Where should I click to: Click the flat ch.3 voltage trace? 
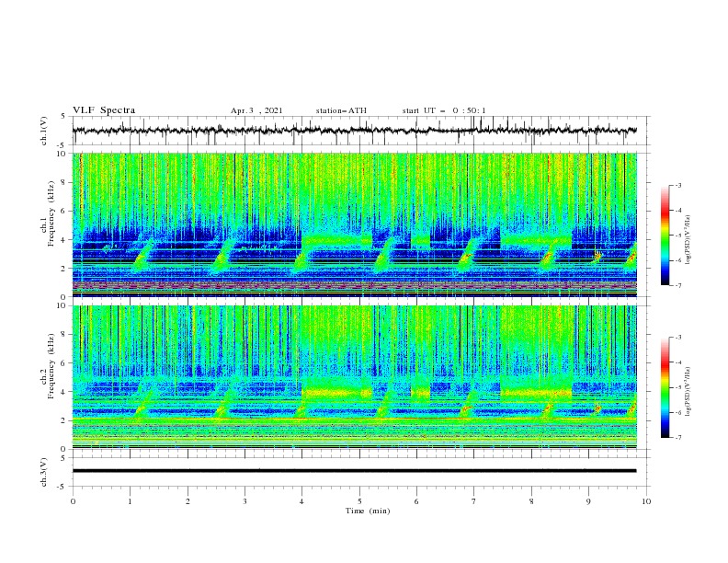click(354, 471)
